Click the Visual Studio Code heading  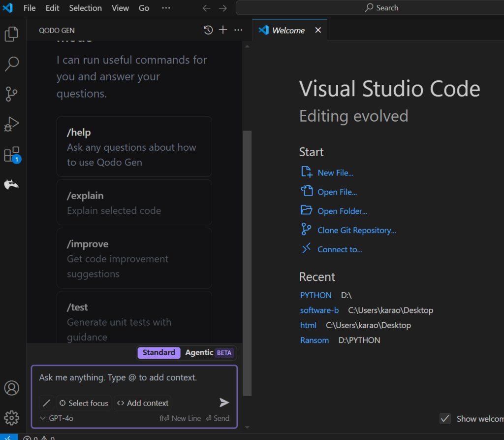pos(390,89)
